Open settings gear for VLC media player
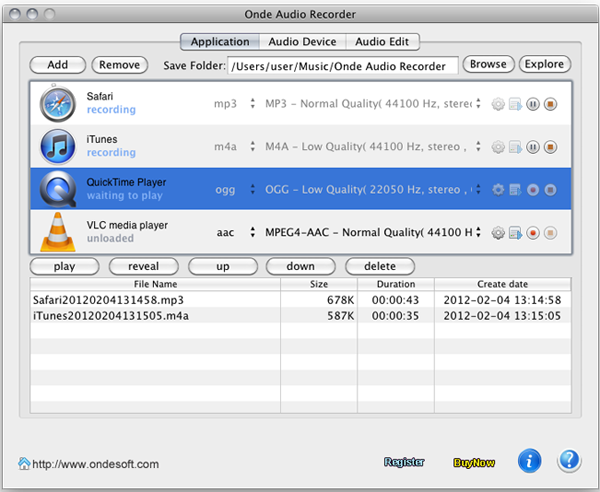The height and width of the screenshot is (492, 600). point(498,233)
